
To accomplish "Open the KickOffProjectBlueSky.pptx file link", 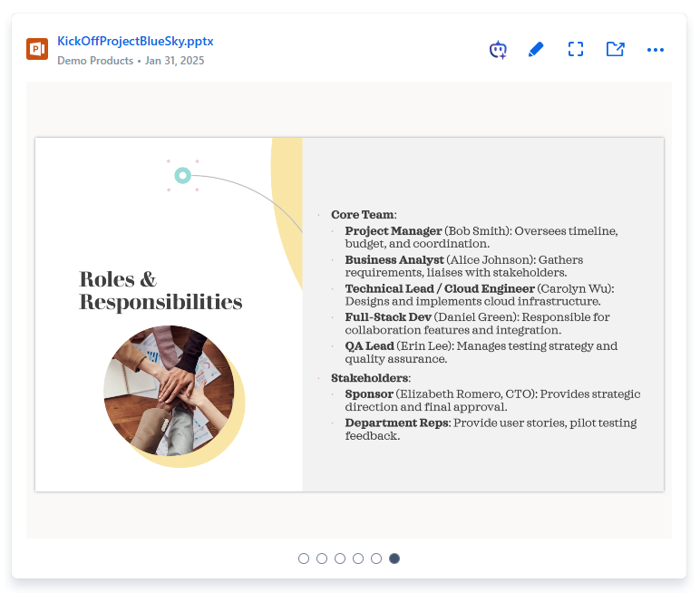I will pos(135,42).
